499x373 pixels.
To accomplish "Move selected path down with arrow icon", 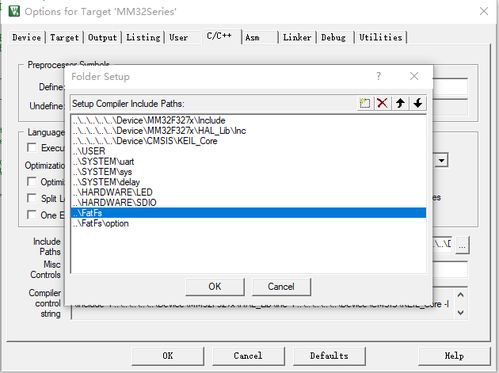I will 418,103.
